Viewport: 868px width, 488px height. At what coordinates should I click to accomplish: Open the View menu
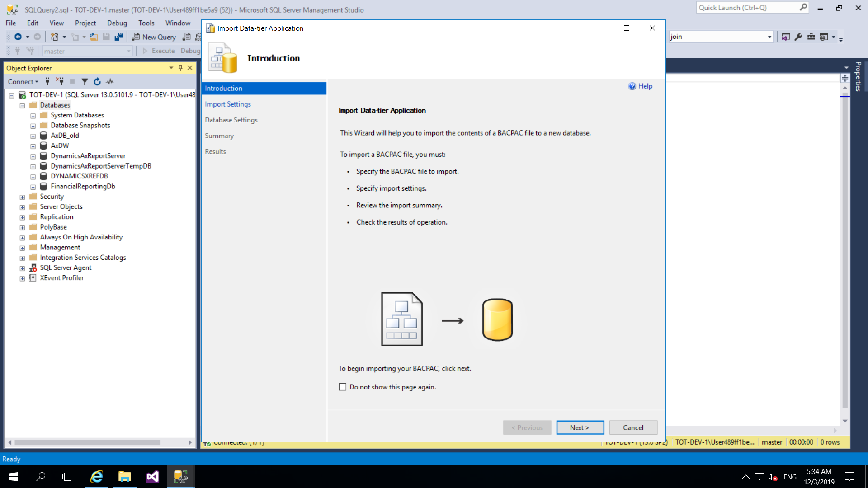57,23
